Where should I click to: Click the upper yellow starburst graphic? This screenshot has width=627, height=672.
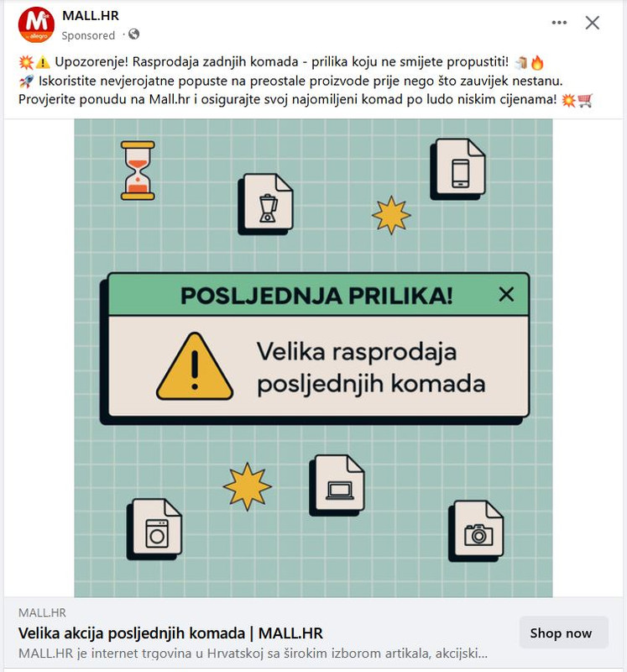click(x=391, y=215)
